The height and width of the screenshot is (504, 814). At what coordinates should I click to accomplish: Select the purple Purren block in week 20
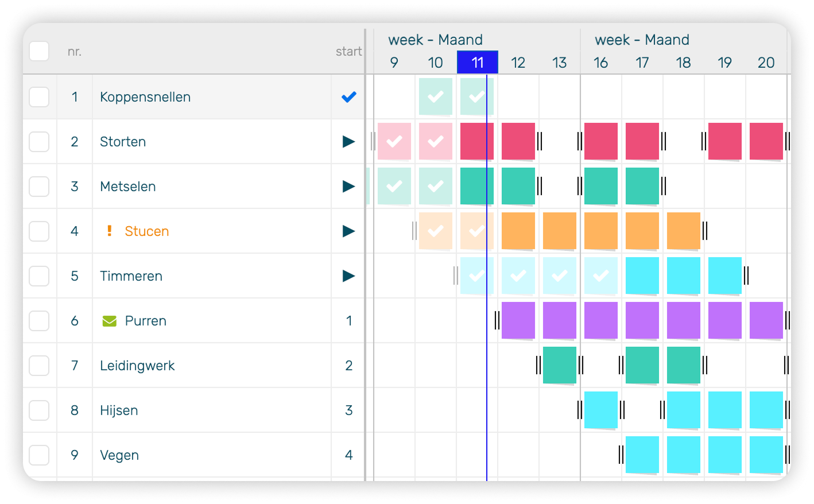click(766, 320)
